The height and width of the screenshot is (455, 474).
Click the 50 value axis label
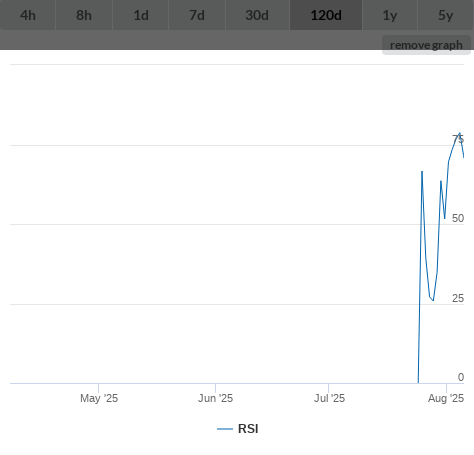click(458, 218)
